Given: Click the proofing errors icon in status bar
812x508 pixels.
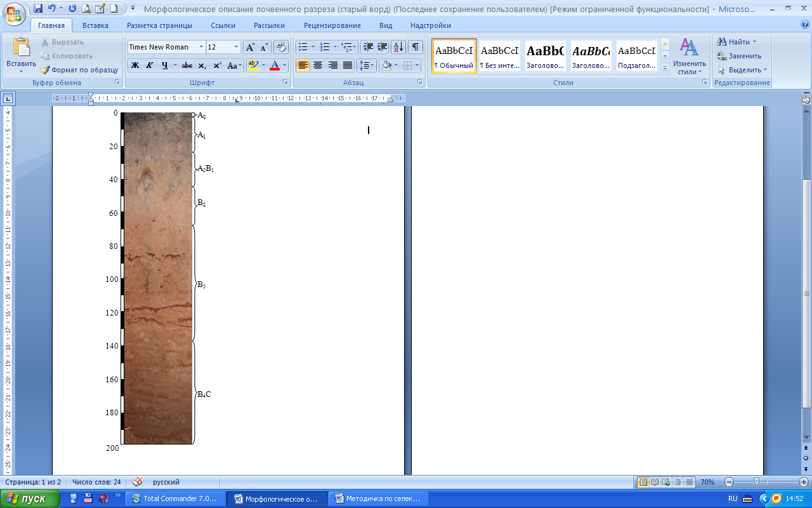Looking at the screenshot, I should point(137,482).
